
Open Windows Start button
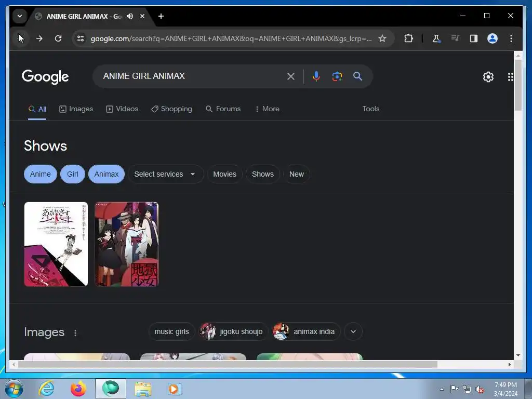tap(14, 389)
